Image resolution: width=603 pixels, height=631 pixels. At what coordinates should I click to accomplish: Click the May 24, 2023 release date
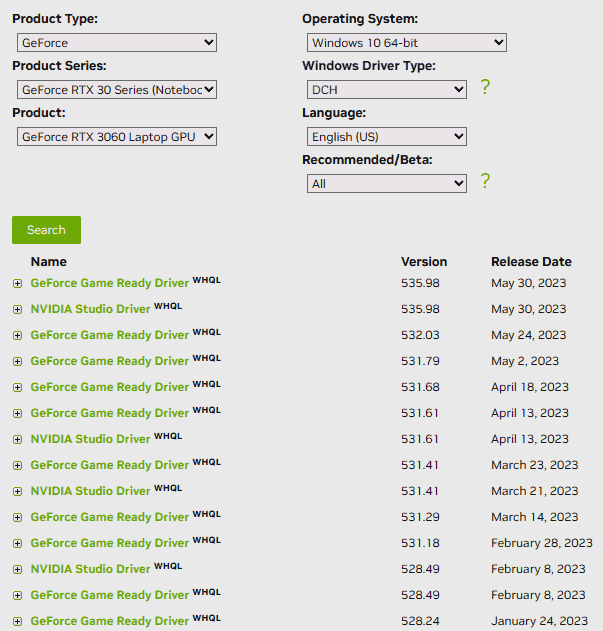(529, 335)
